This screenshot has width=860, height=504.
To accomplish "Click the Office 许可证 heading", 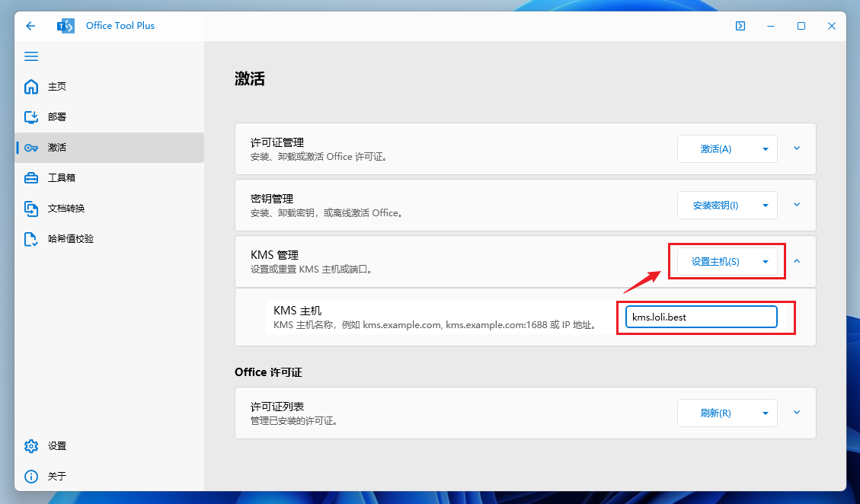I will click(x=268, y=372).
